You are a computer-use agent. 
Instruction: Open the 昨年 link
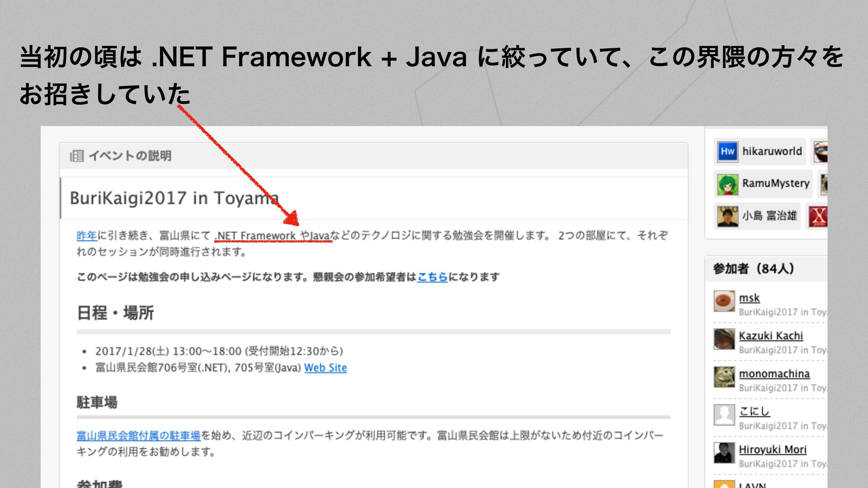(87, 235)
